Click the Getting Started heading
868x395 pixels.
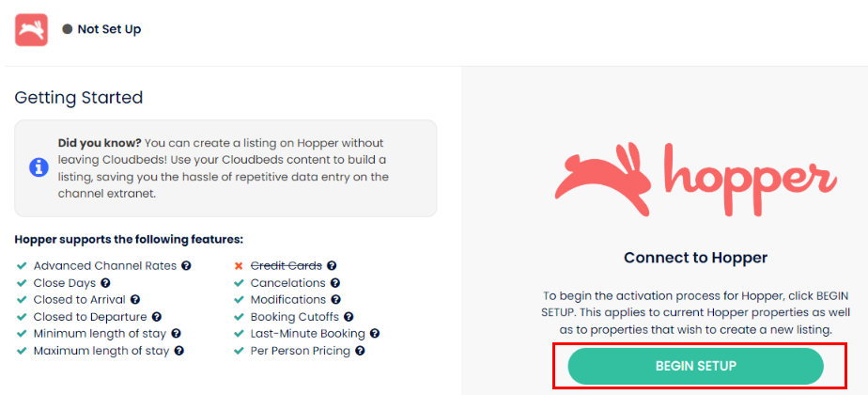point(79,97)
